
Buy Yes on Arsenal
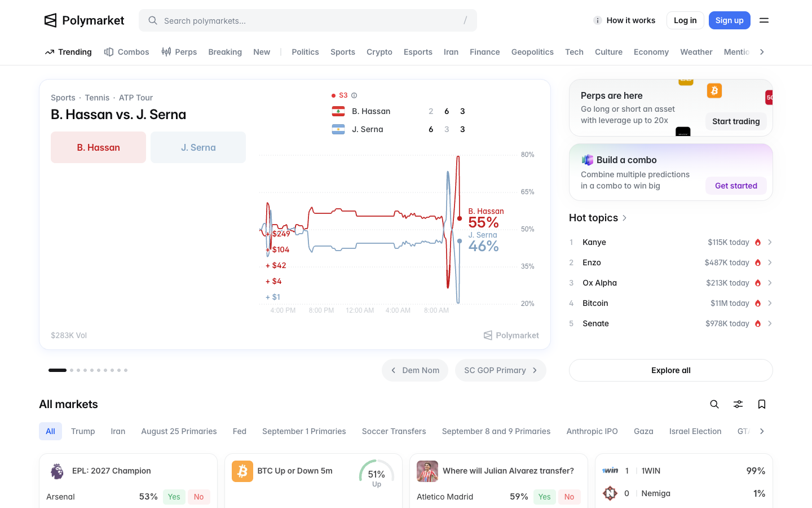tap(174, 497)
